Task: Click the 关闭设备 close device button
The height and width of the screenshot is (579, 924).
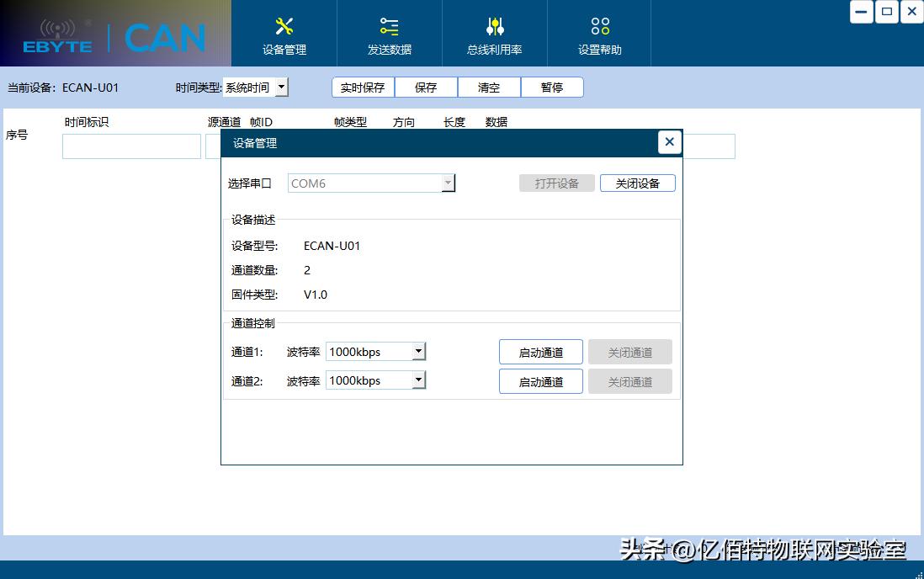Action: (x=637, y=183)
